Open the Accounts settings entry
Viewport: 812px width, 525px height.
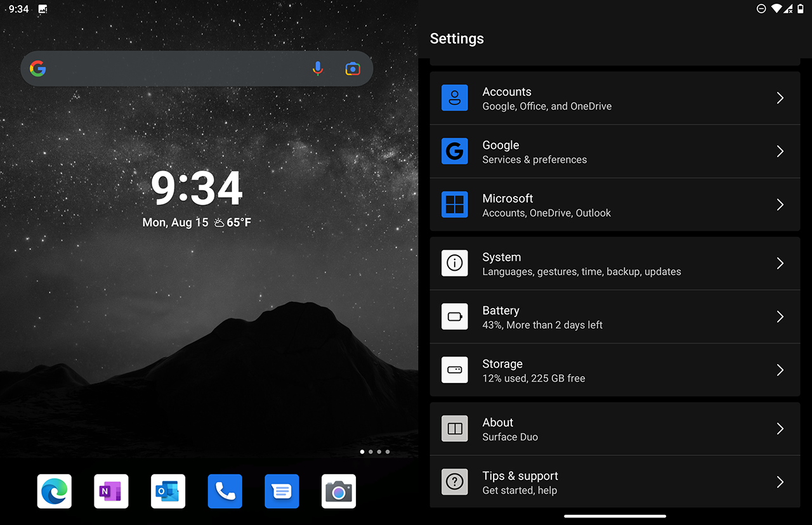click(x=615, y=98)
